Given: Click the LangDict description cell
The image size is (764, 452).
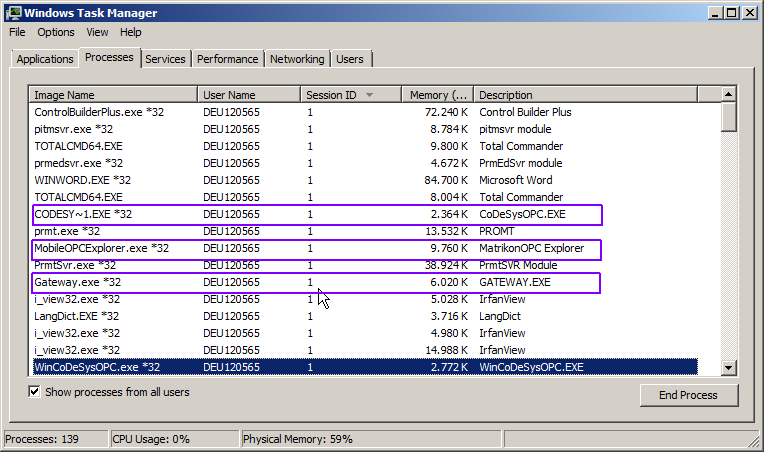Looking at the screenshot, I should click(x=500, y=317).
